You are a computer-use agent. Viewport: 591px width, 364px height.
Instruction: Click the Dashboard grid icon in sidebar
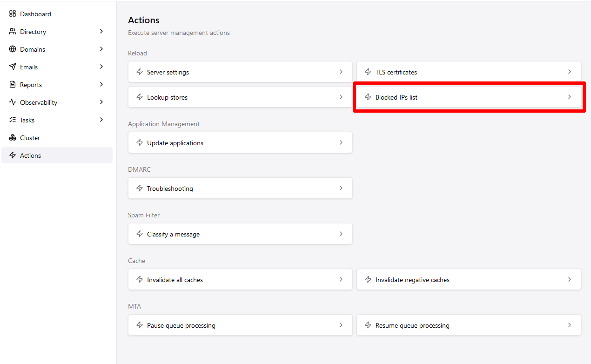13,14
